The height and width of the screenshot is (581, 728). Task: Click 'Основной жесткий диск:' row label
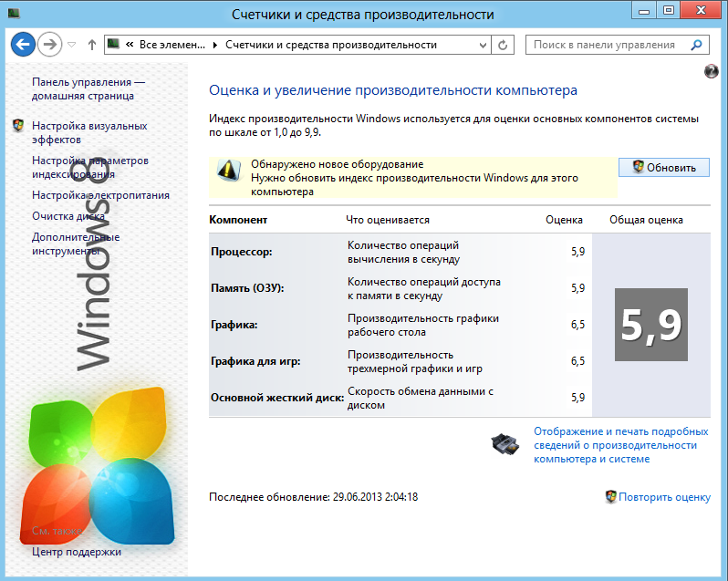click(x=277, y=398)
